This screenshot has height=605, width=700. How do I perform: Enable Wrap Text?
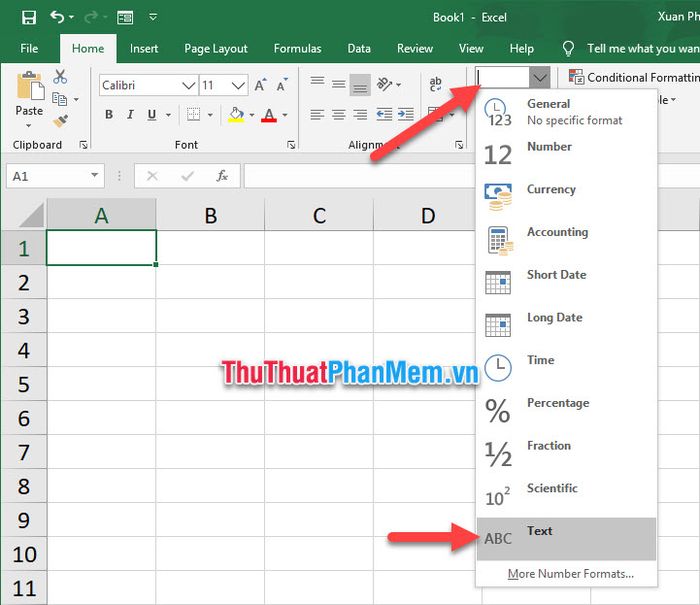coord(436,84)
